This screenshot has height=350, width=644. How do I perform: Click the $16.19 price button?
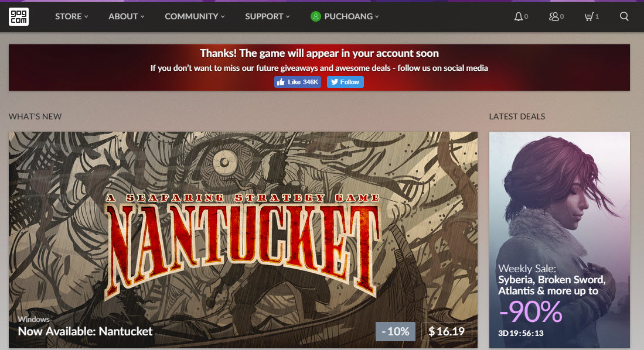pos(447,331)
